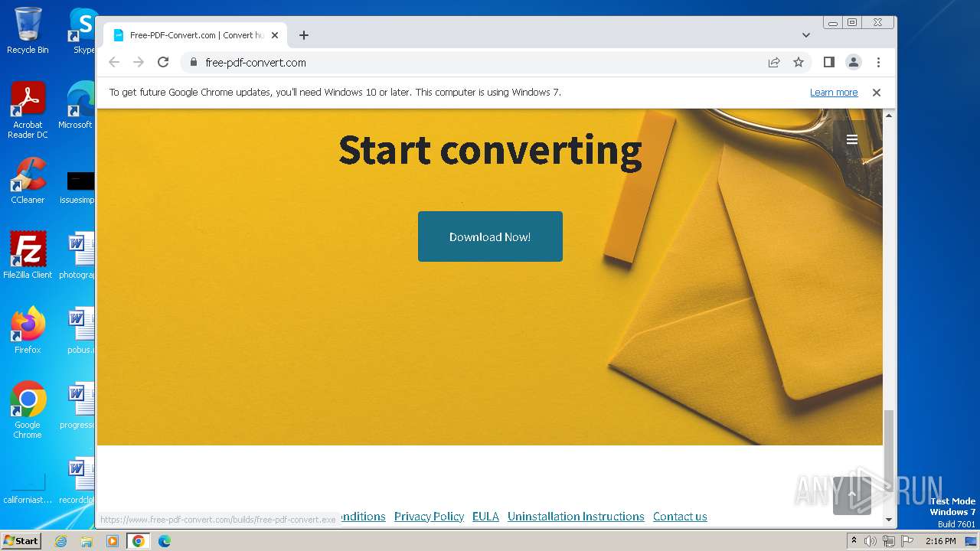
Task: Select the Chrome taskbar button
Action: click(x=139, y=540)
